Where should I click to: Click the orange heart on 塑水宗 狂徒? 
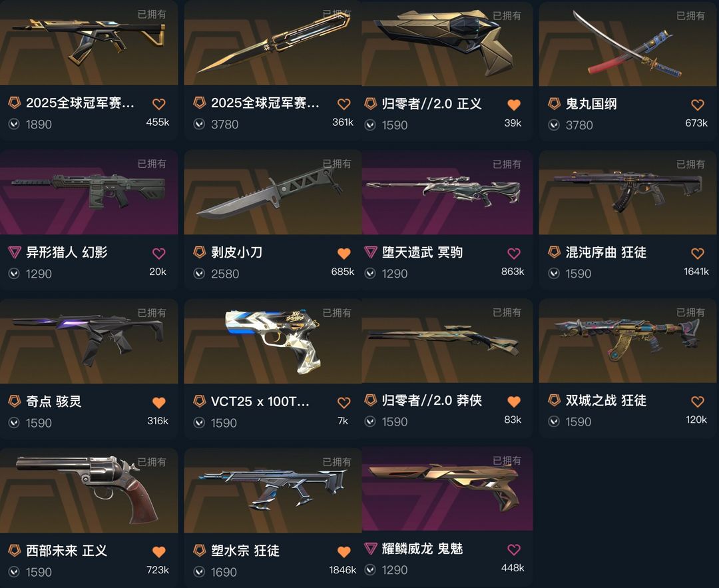344,552
